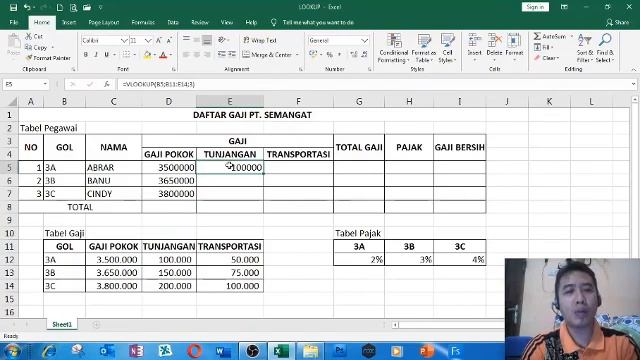
Task: Click the Insert Function fx button
Action: (x=107, y=84)
